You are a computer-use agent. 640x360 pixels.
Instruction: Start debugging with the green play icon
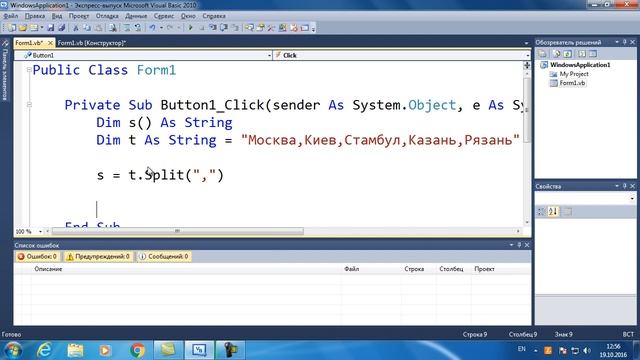coord(190,28)
